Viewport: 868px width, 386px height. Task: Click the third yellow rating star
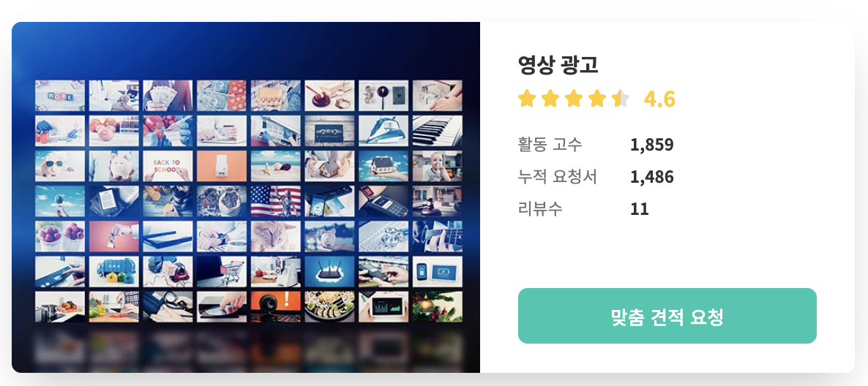(x=574, y=99)
